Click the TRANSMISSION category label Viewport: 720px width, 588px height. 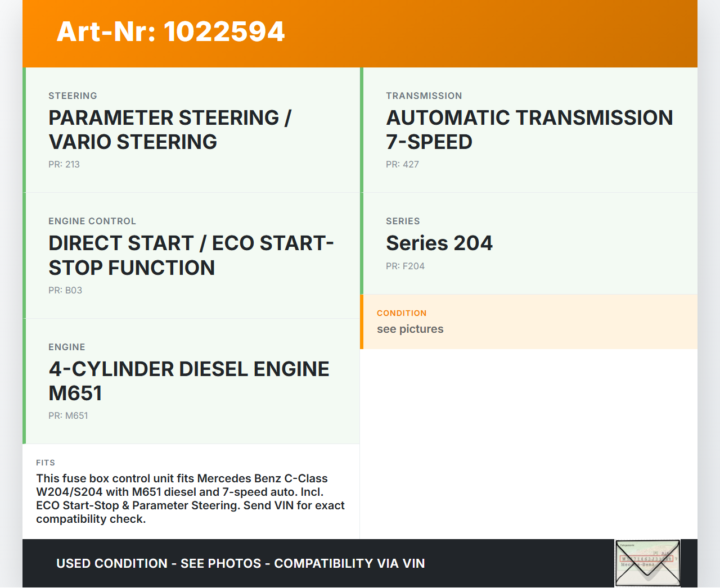424,96
